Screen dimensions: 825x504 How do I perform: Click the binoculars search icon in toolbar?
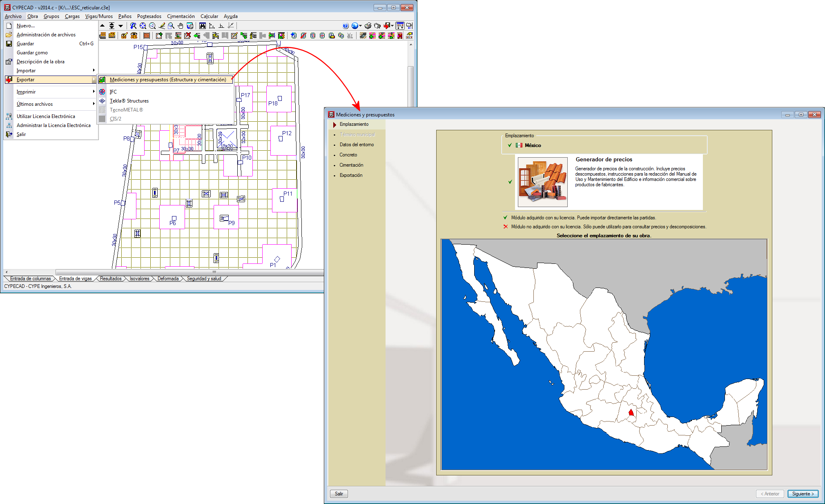click(x=203, y=26)
